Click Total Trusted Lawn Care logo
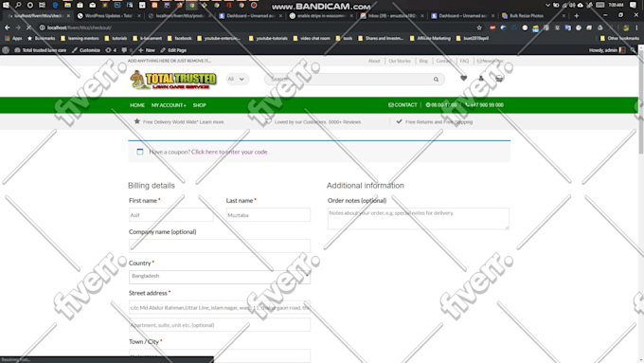 (173, 80)
